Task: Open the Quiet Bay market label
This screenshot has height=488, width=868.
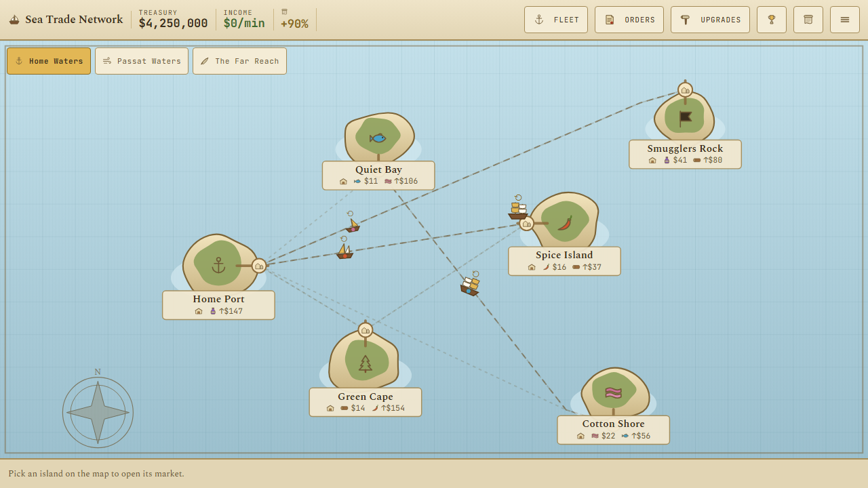Action: tap(378, 176)
